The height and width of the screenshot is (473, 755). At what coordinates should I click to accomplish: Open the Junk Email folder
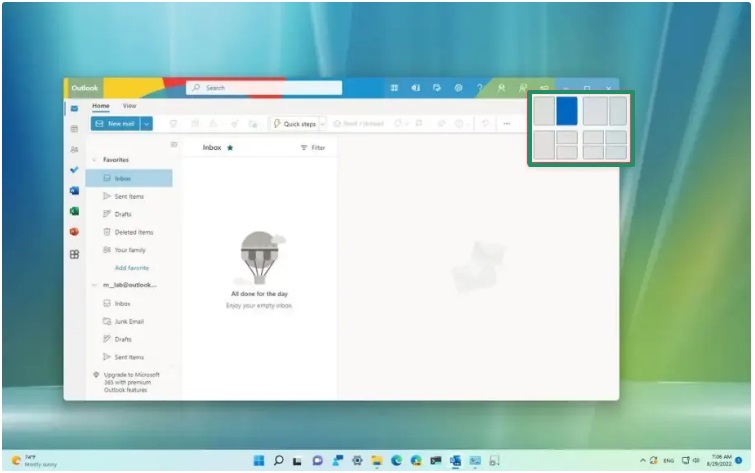(x=129, y=321)
